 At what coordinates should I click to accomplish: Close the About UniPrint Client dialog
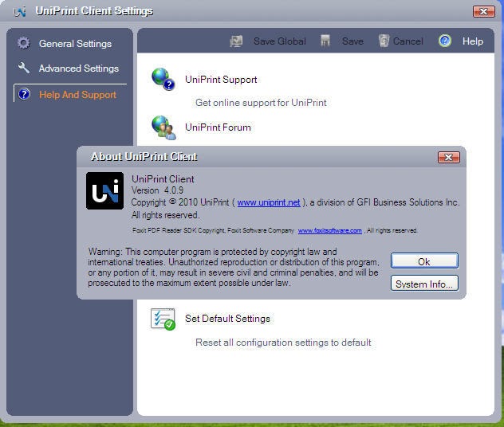point(449,157)
